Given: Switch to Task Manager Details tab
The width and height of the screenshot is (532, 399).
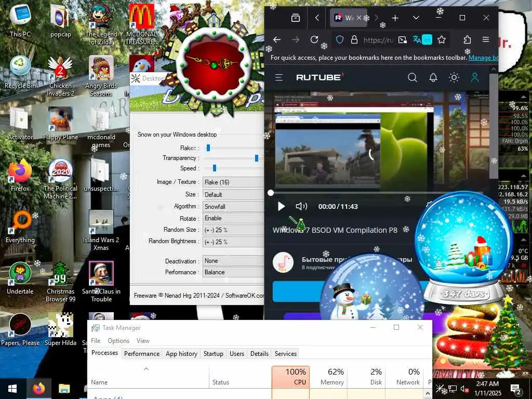Looking at the screenshot, I should pyautogui.click(x=260, y=353).
